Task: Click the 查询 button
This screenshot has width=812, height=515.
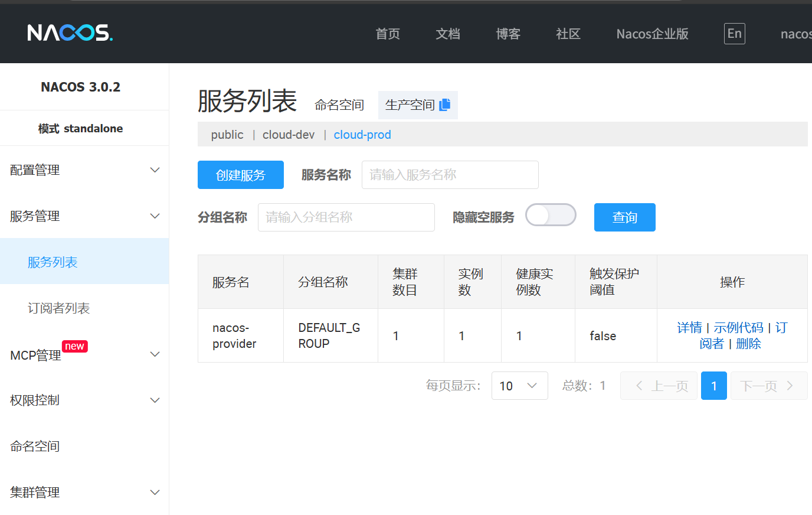Action: pyautogui.click(x=625, y=217)
